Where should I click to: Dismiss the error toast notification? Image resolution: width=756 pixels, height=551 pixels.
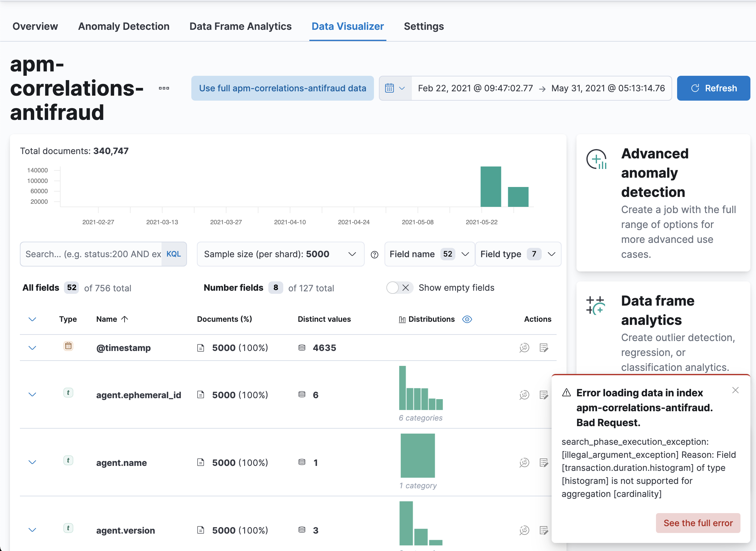pos(735,390)
